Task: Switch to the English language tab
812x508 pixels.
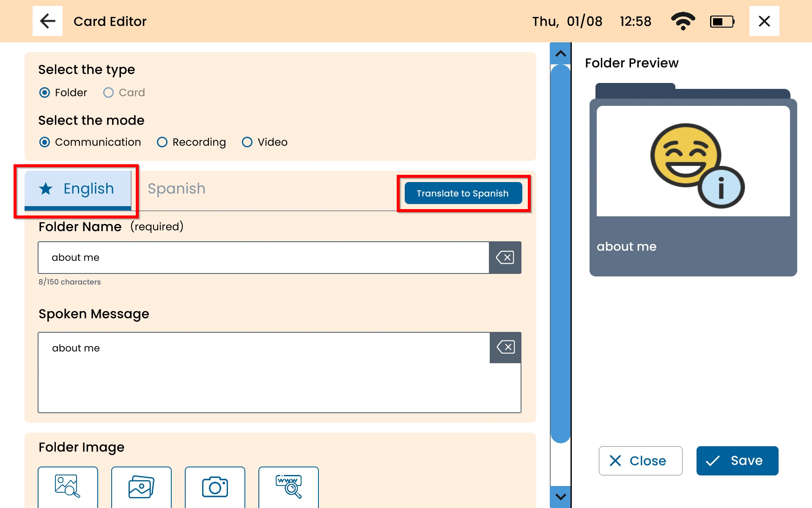Action: [x=78, y=189]
